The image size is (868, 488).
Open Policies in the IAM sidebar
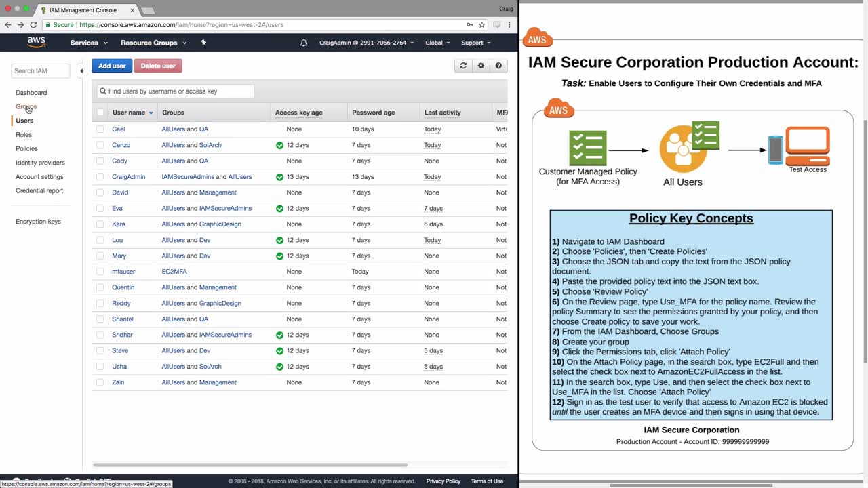click(x=27, y=149)
